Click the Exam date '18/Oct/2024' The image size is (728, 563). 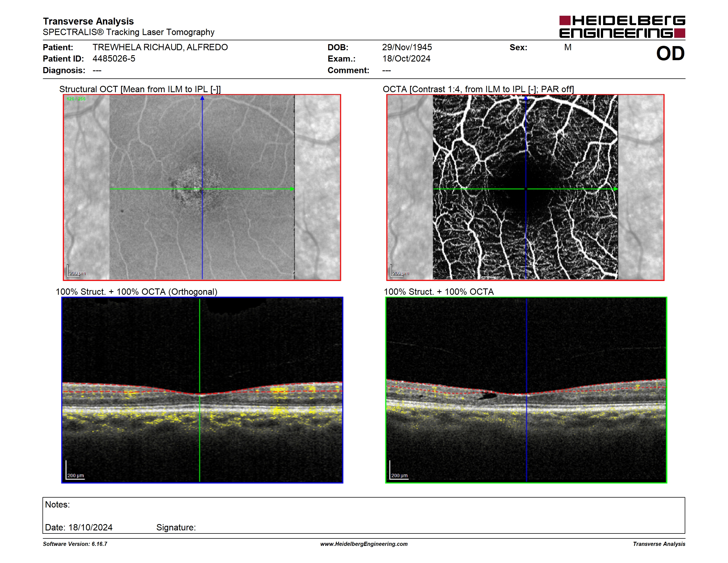[406, 59]
